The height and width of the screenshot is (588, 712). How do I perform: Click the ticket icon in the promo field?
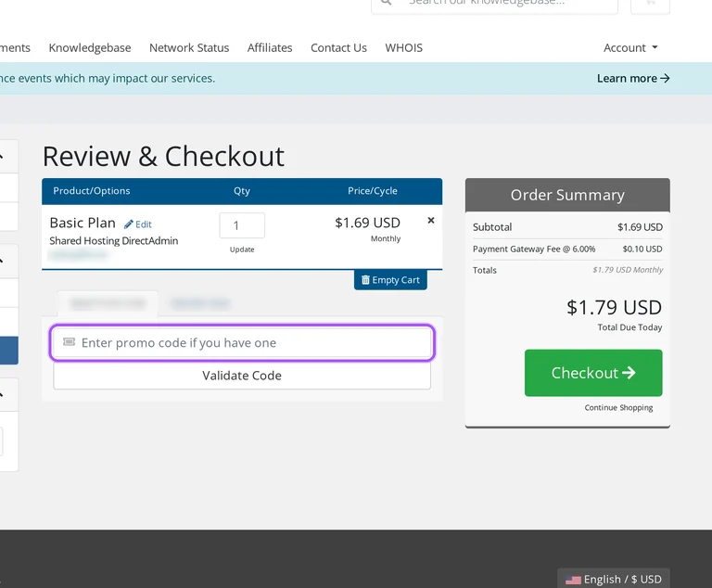point(69,341)
